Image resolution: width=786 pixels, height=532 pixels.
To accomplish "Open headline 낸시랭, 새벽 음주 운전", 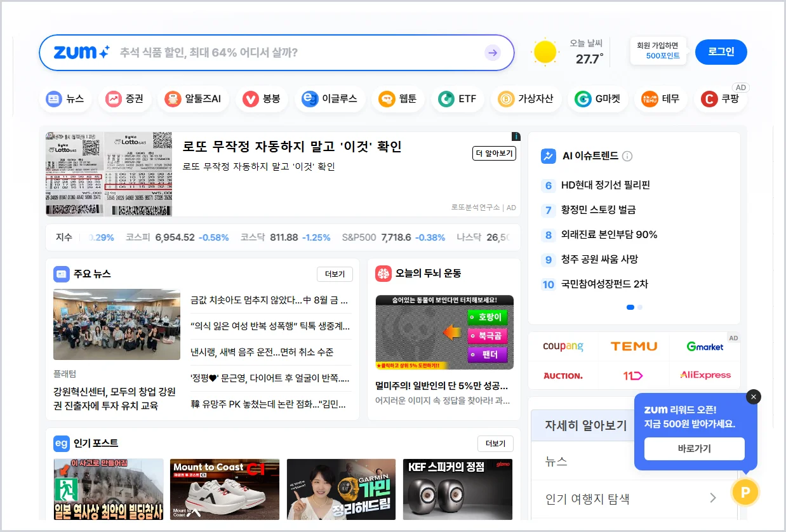I will point(262,352).
